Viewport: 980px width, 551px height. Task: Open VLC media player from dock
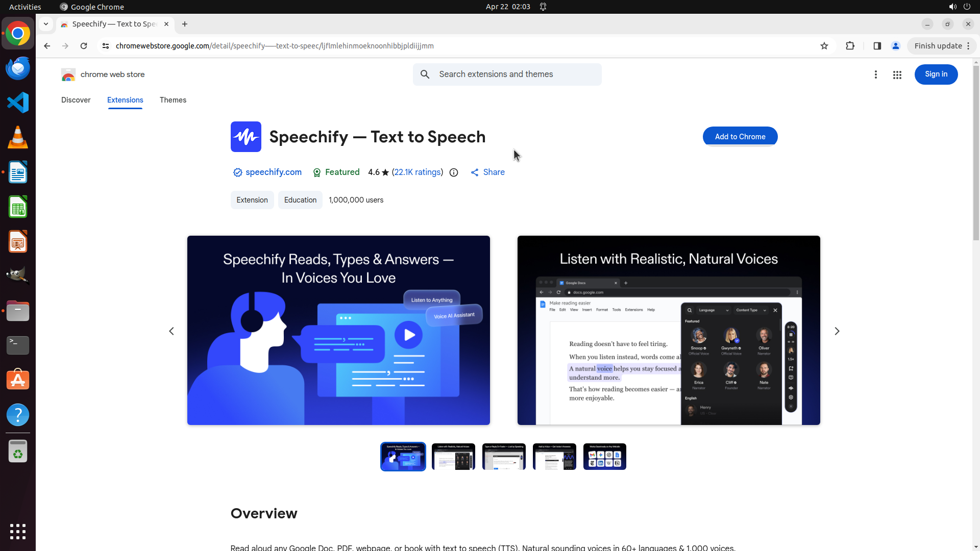point(18,138)
